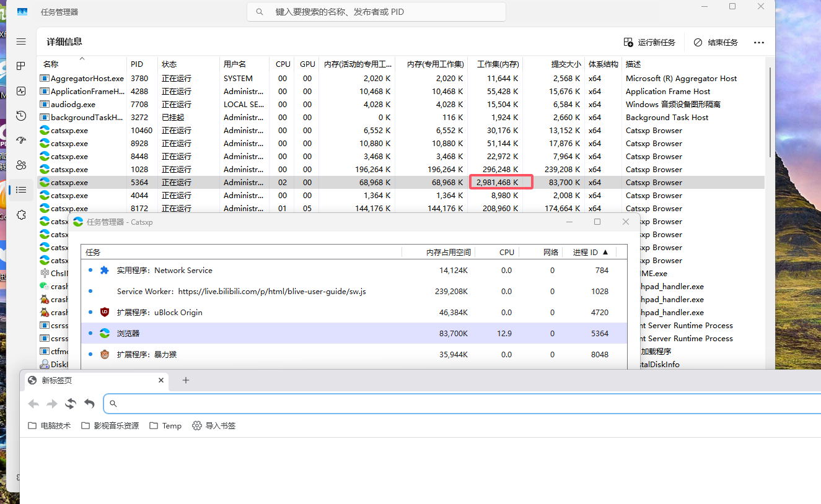Maximize the Catsxp task manager window
Viewport: 821px width, 504px height.
tap(597, 222)
